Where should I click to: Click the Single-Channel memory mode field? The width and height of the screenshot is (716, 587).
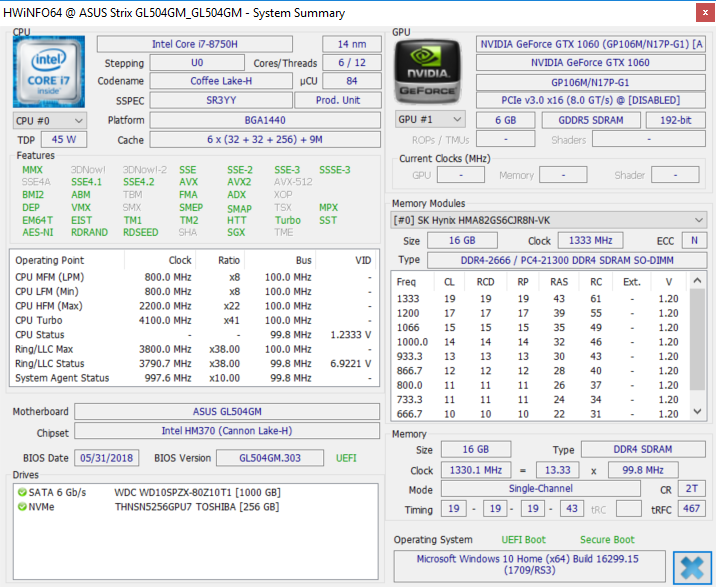click(541, 489)
